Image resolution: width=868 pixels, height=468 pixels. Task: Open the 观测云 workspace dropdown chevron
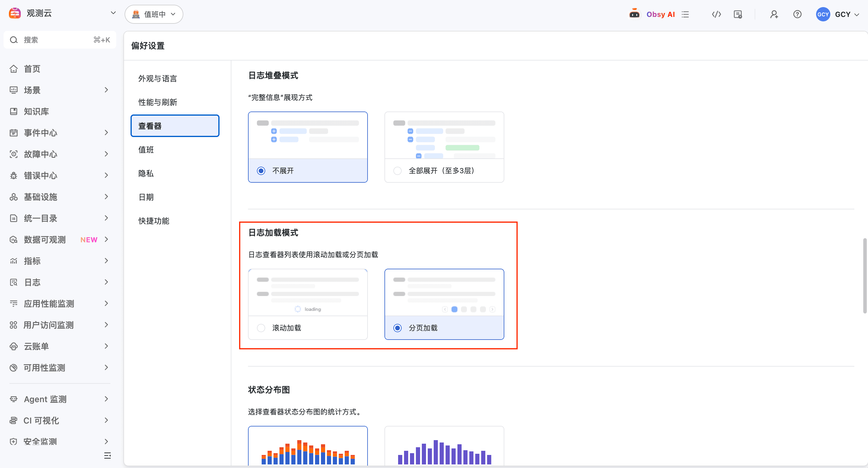tap(113, 13)
